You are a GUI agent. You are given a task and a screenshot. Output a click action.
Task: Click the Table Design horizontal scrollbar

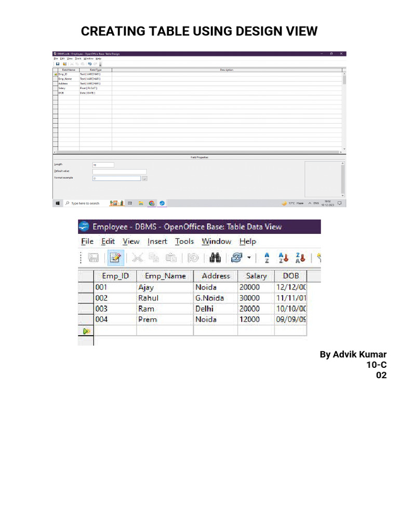[x=197, y=152]
